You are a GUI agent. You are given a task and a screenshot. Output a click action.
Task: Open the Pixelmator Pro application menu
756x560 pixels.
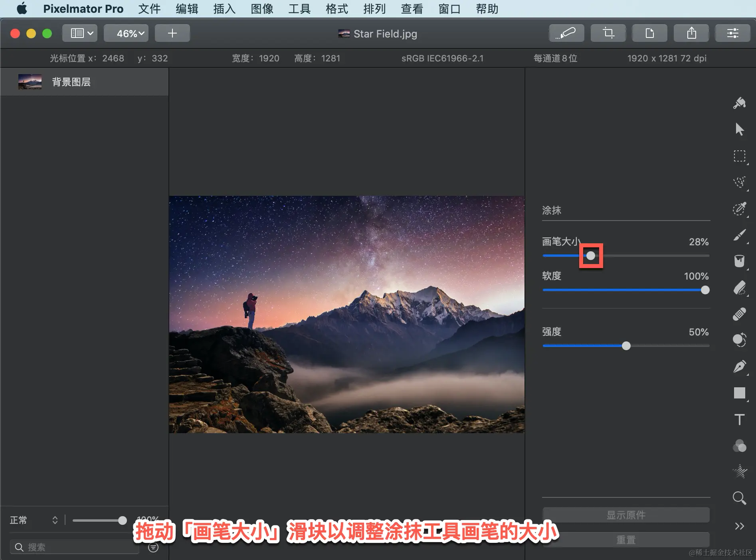pyautogui.click(x=83, y=9)
